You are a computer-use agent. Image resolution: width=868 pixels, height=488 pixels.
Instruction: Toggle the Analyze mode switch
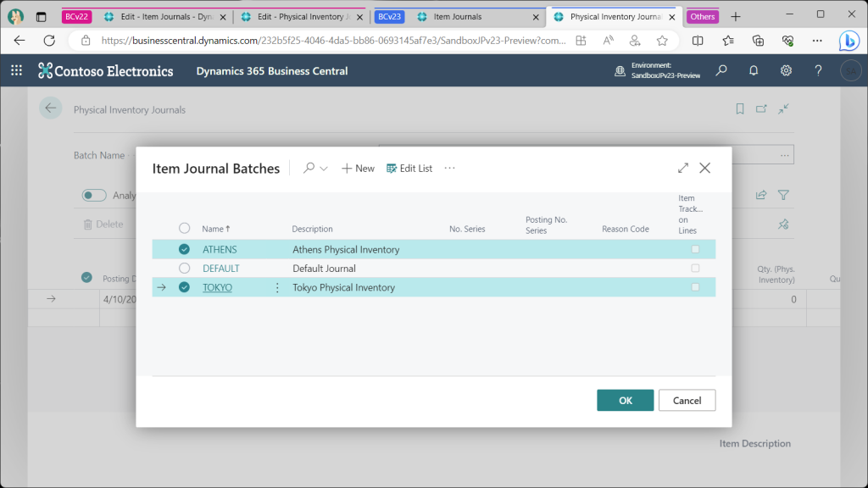click(94, 196)
